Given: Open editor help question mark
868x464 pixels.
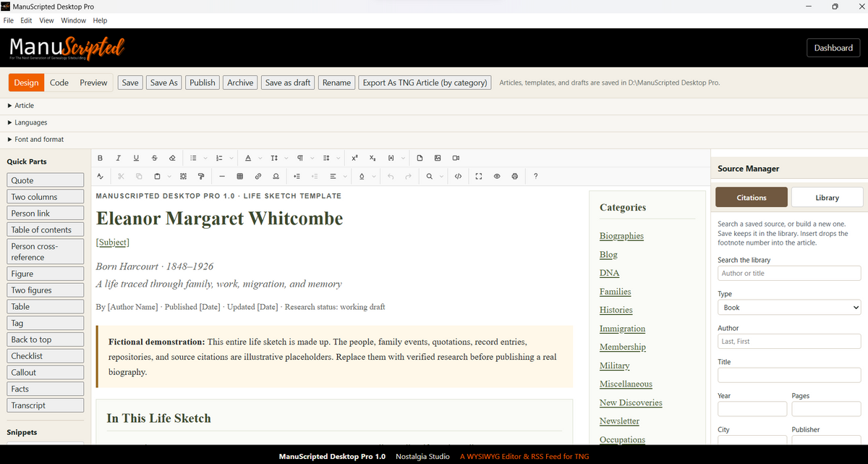Looking at the screenshot, I should 535,176.
